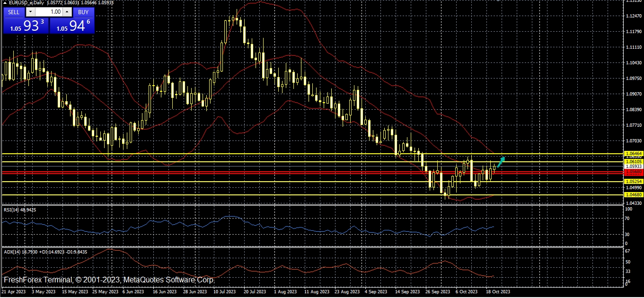
Task: Click the current price 1.05933 label on axis
Action: coord(633,167)
